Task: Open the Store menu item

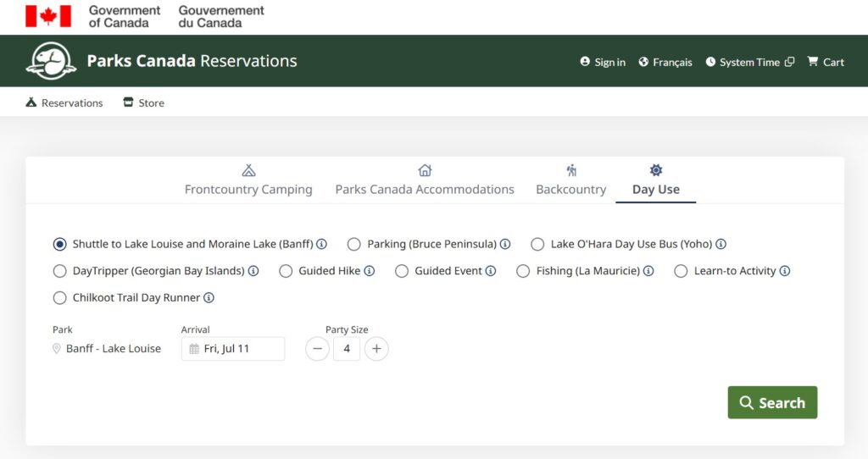Action: [144, 102]
